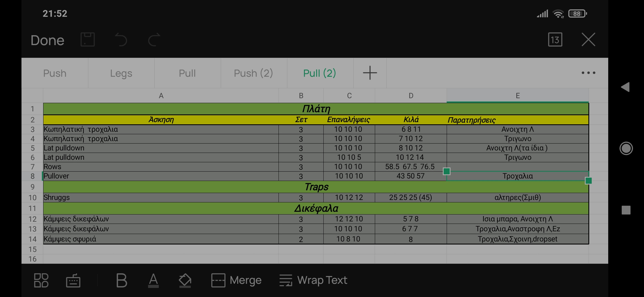This screenshot has height=297, width=644.
Task: Open the tools grid icon
Action: click(x=41, y=280)
